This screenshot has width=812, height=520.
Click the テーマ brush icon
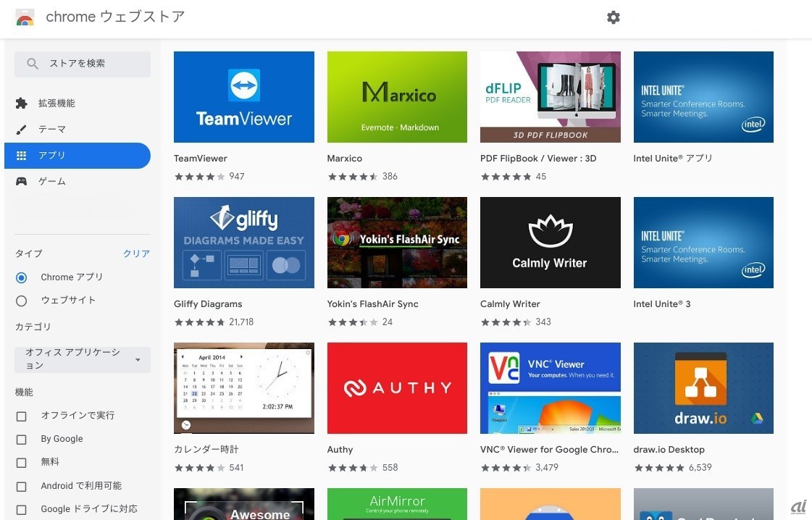[x=21, y=129]
